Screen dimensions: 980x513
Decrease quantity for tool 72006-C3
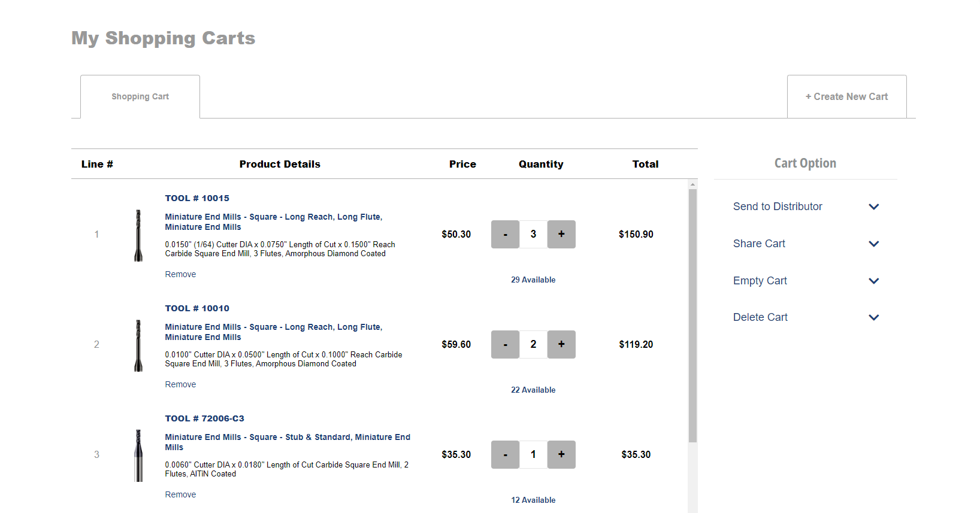(505, 454)
